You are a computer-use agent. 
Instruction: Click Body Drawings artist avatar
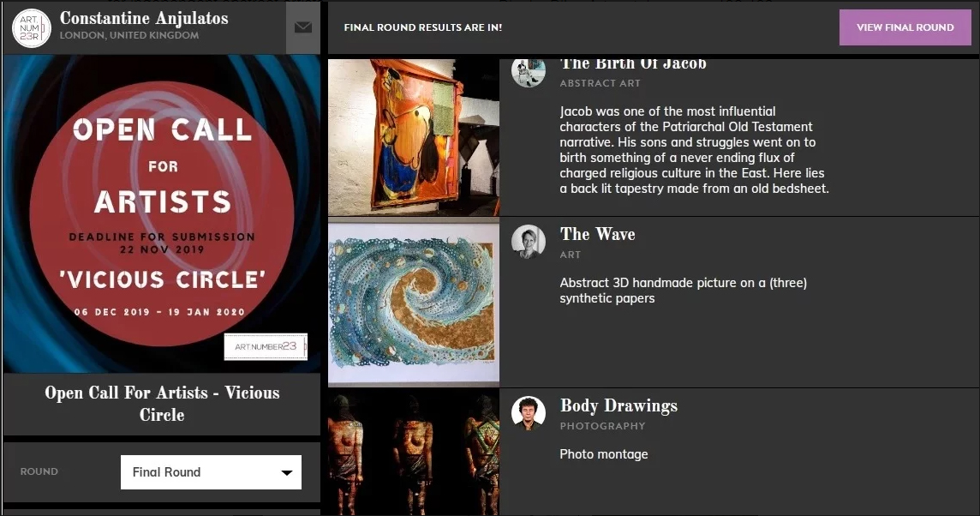[x=529, y=413]
